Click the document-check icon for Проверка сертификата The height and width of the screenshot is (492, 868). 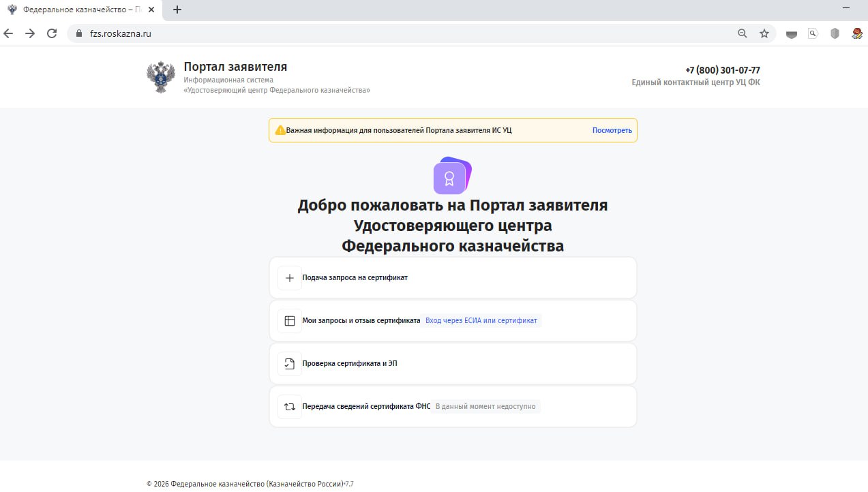[x=290, y=364]
